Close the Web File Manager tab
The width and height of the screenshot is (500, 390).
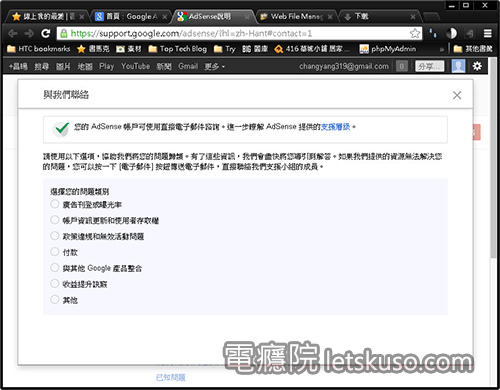tap(330, 17)
